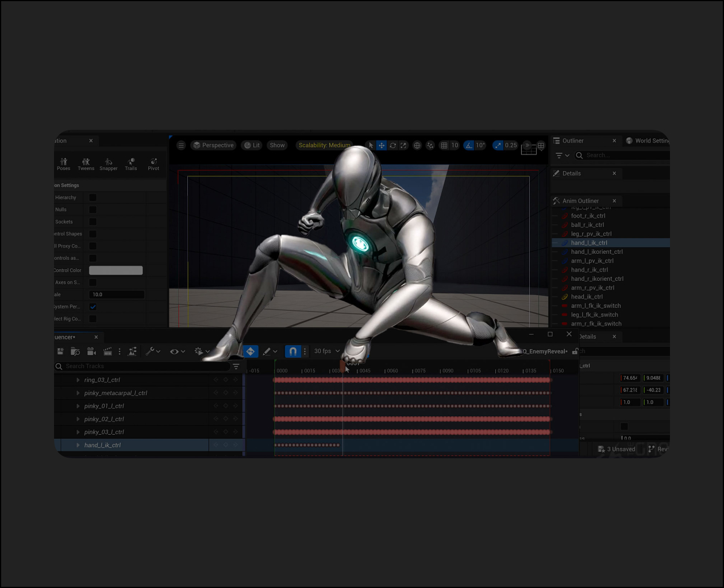
Task: Open the 30 fps frame rate dropdown
Action: (x=326, y=351)
